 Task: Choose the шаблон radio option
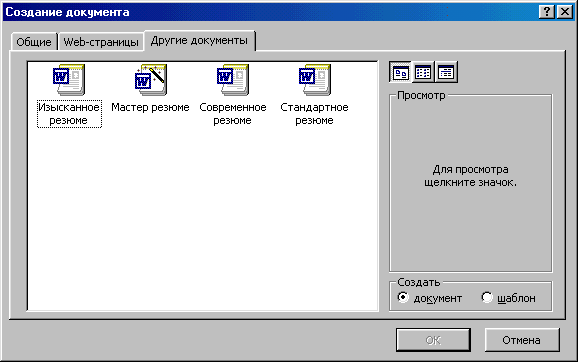point(487,297)
